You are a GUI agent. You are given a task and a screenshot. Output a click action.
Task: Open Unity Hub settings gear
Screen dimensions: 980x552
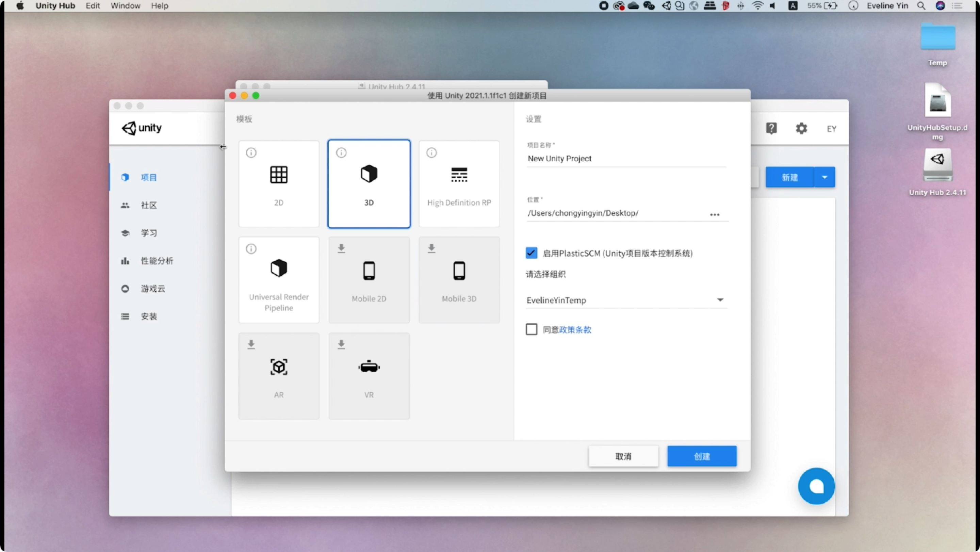tap(801, 129)
